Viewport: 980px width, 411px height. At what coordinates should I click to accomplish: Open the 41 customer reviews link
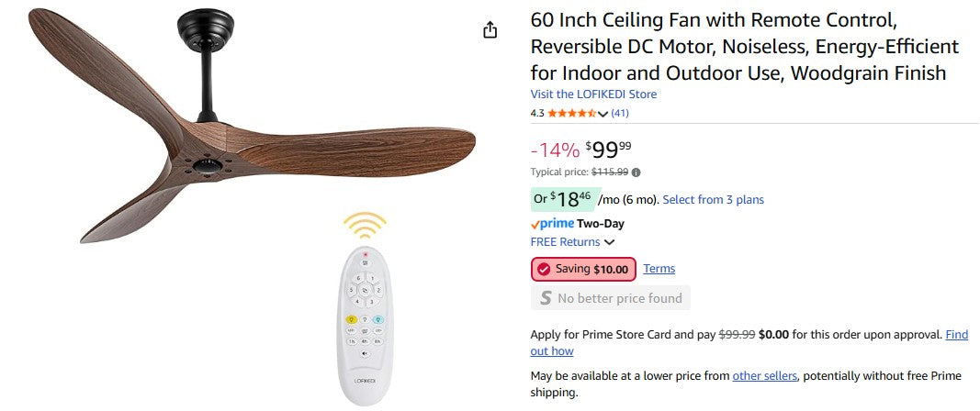tap(620, 114)
